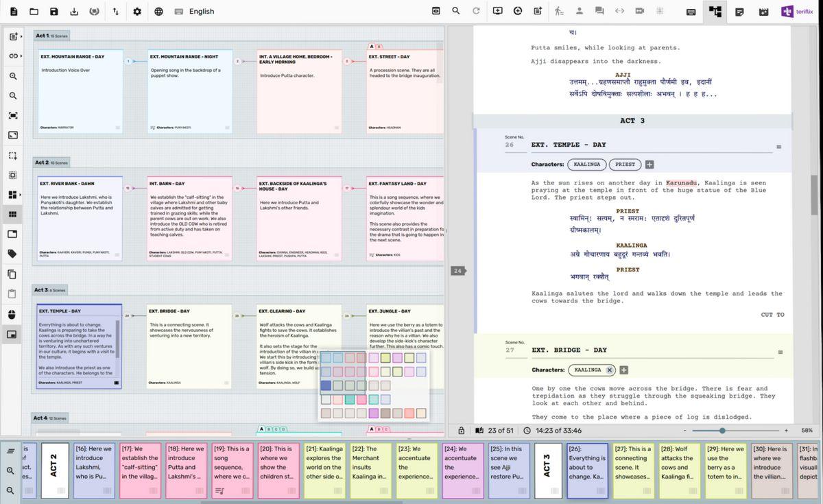Open the new scene dropdown in the left sidebar
Viewport: 823px width, 504px height.
[x=14, y=37]
